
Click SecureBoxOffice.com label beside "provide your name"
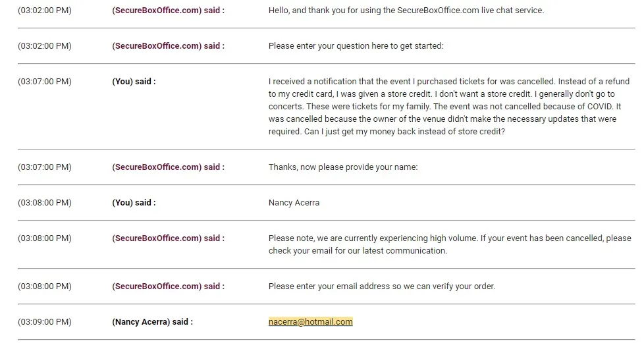click(x=168, y=167)
